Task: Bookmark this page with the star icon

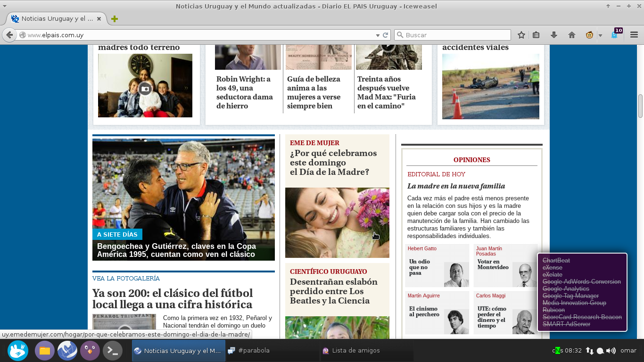Action: click(x=521, y=35)
